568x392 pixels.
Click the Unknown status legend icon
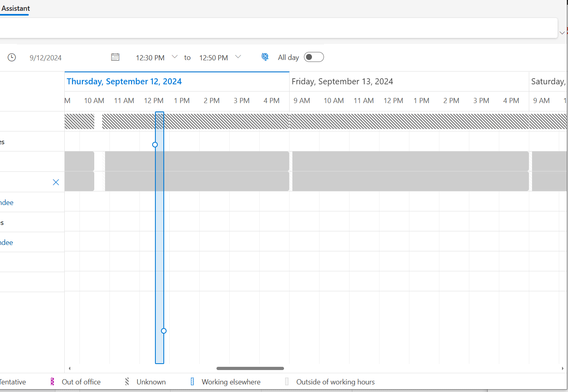(127, 382)
